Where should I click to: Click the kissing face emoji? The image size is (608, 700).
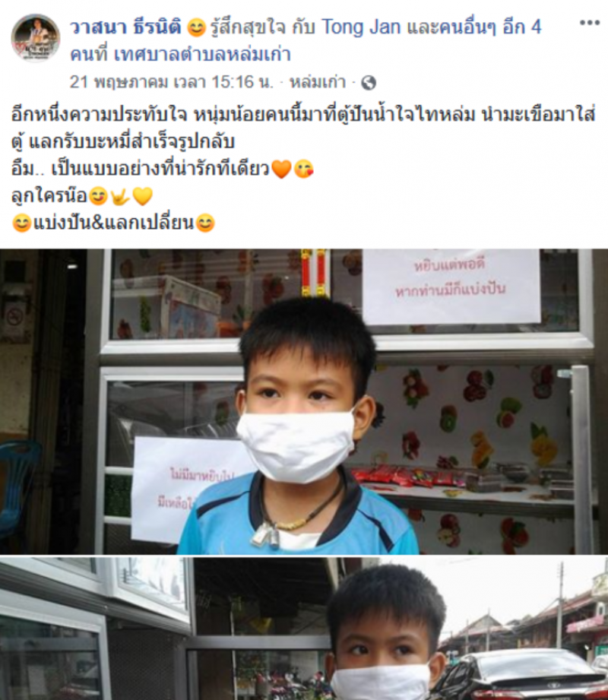304,169
